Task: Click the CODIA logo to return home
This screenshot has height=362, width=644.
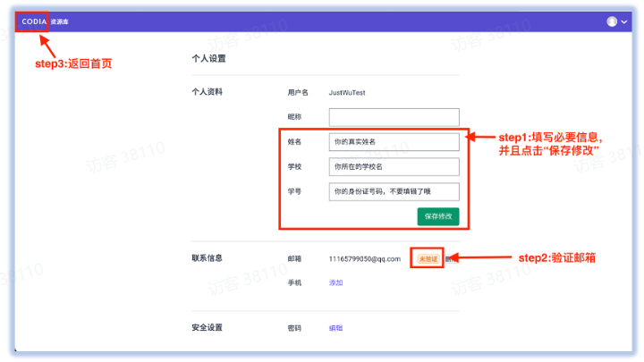Action: click(x=34, y=21)
